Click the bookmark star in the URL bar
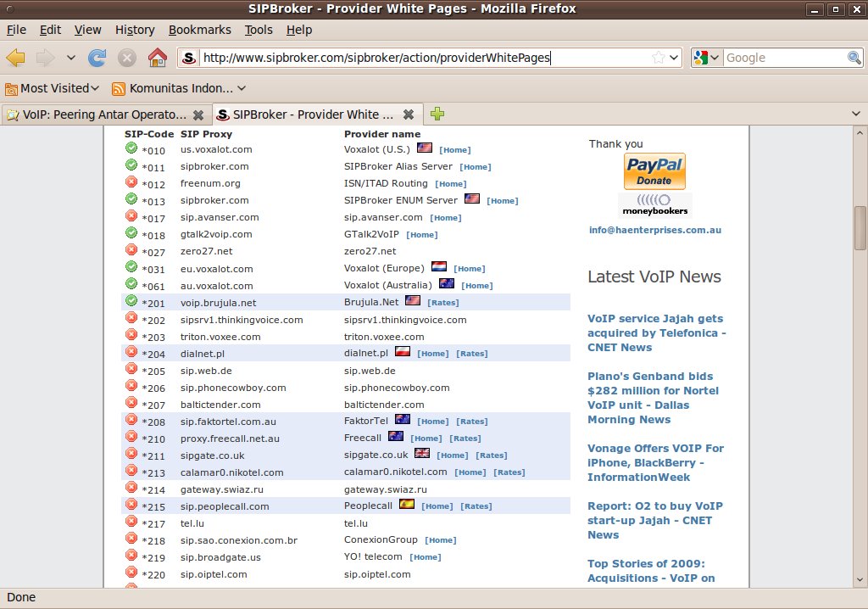The image size is (868, 609). pyautogui.click(x=658, y=58)
